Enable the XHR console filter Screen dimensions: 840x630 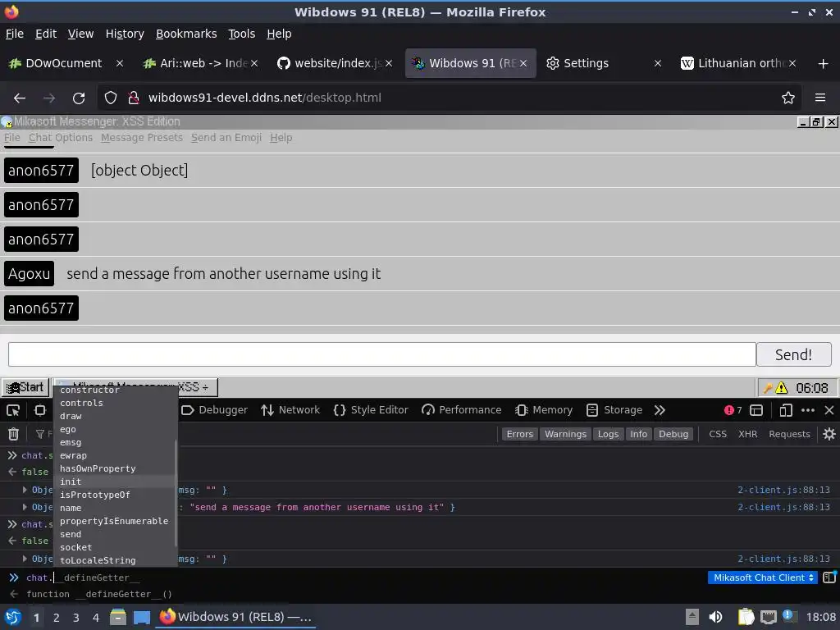[748, 434]
